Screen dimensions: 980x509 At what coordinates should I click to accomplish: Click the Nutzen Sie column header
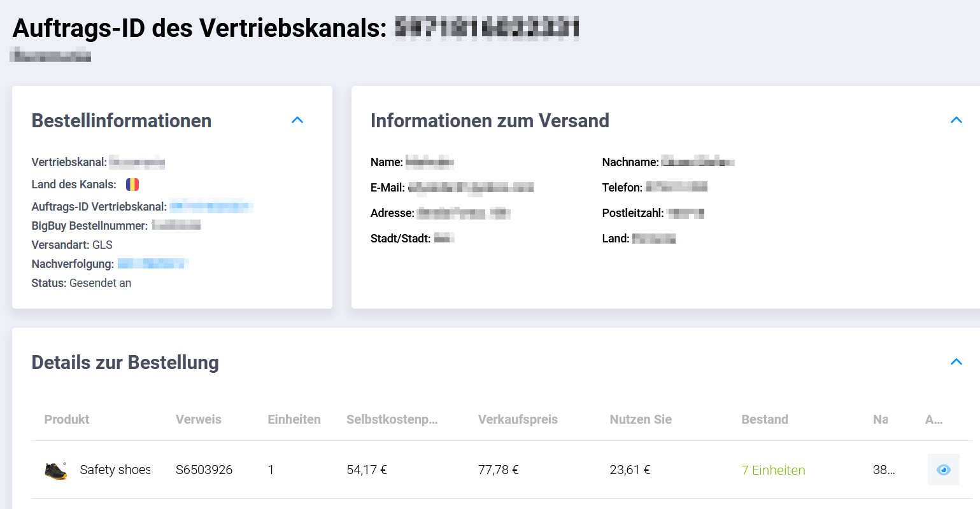641,419
